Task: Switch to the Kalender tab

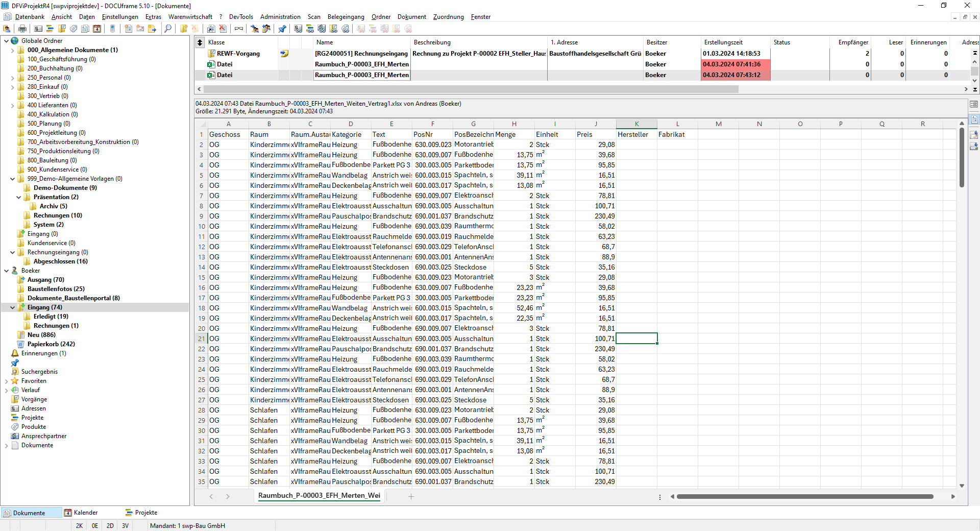Action: click(81, 513)
